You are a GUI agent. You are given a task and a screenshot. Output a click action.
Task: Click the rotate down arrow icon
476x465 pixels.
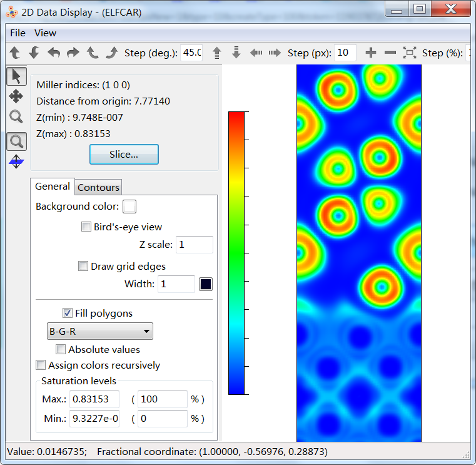34,53
